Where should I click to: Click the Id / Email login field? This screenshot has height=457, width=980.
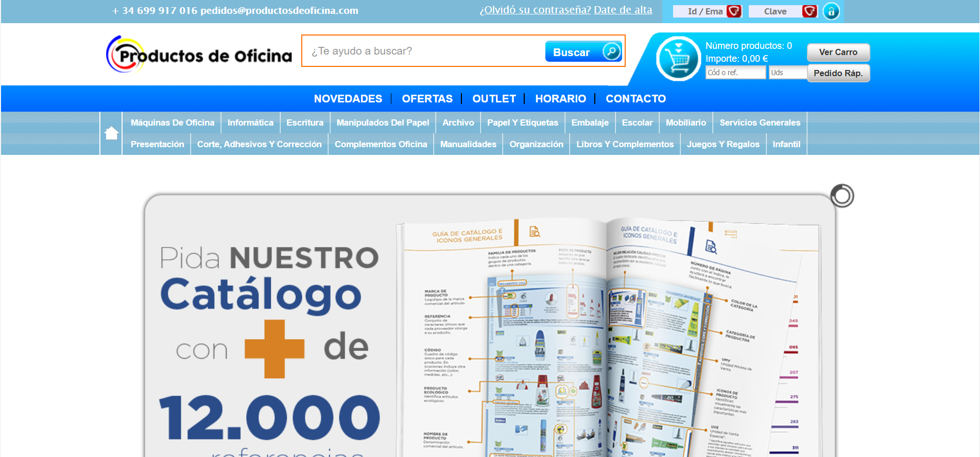point(707,11)
